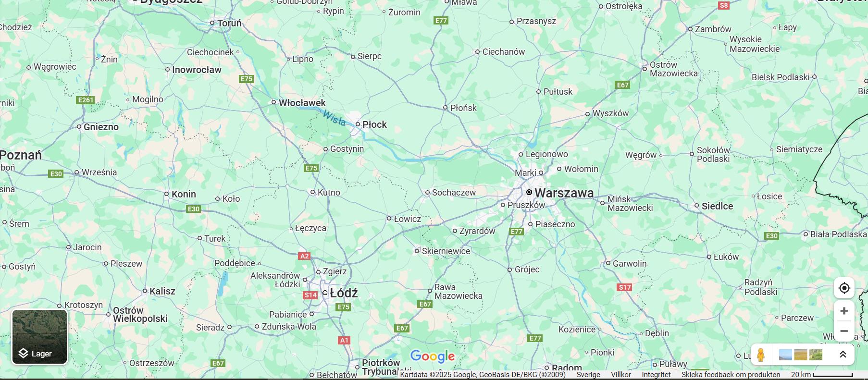
Task: Open the first imagery photo thumbnail
Action: [785, 355]
